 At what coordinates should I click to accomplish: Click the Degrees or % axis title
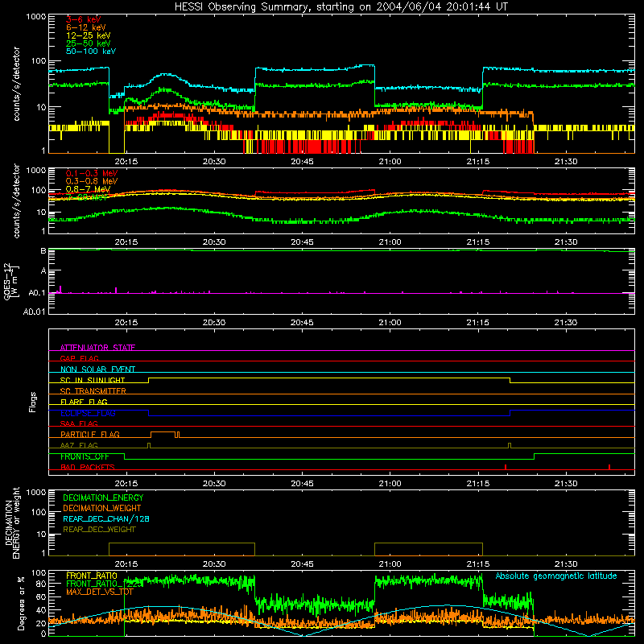tap(21, 603)
